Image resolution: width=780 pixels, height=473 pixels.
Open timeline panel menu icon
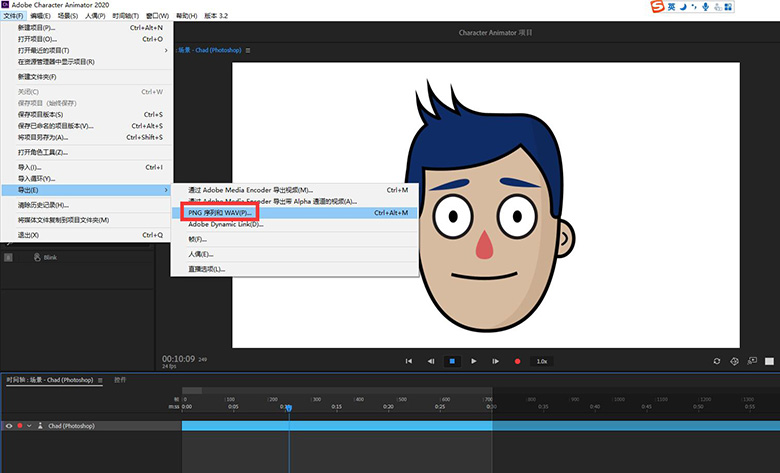(x=100, y=380)
